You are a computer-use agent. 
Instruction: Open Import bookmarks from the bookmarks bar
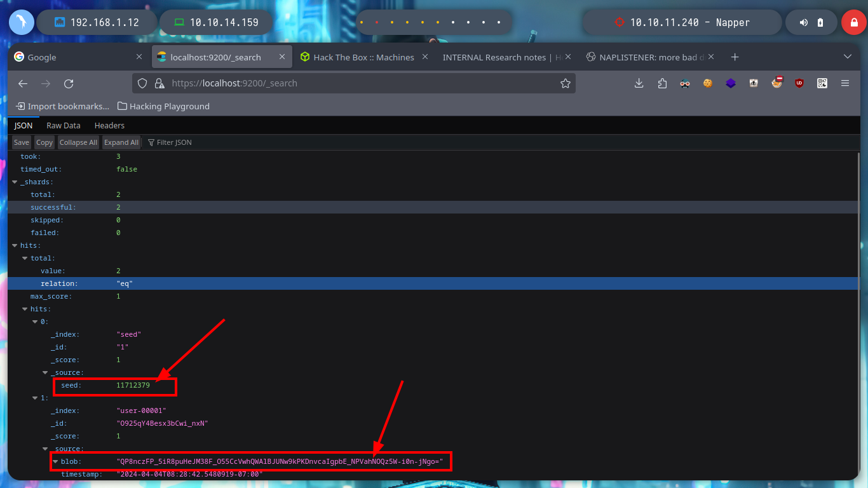(x=62, y=106)
